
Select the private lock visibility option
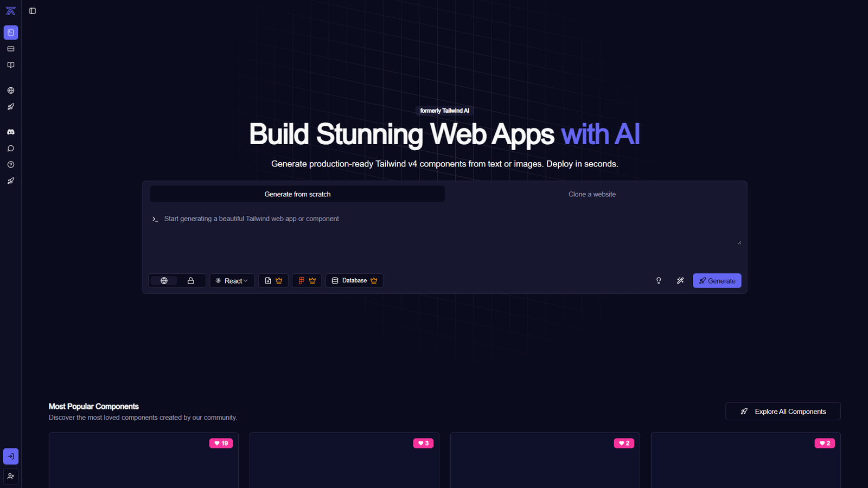click(191, 281)
